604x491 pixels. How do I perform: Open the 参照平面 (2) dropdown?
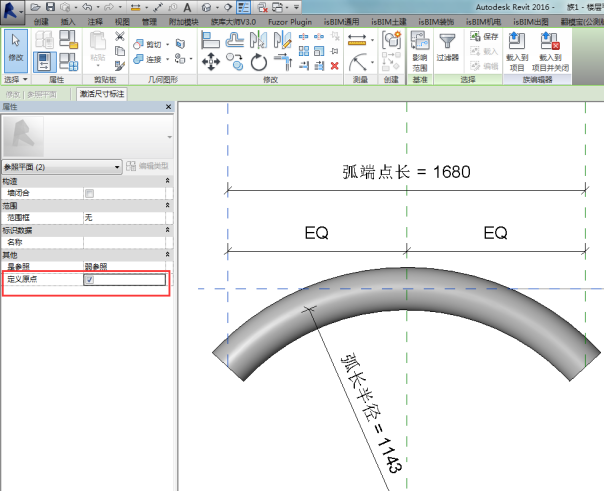pos(117,166)
